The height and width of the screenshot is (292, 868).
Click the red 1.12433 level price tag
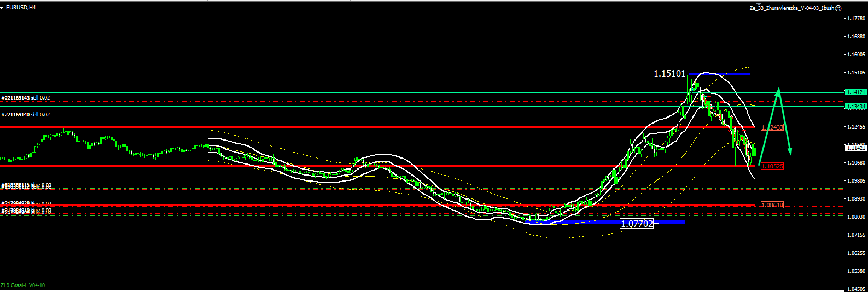pos(772,127)
